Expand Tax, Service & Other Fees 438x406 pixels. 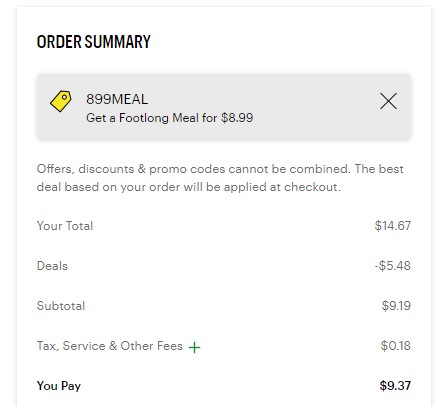pyautogui.click(x=194, y=347)
